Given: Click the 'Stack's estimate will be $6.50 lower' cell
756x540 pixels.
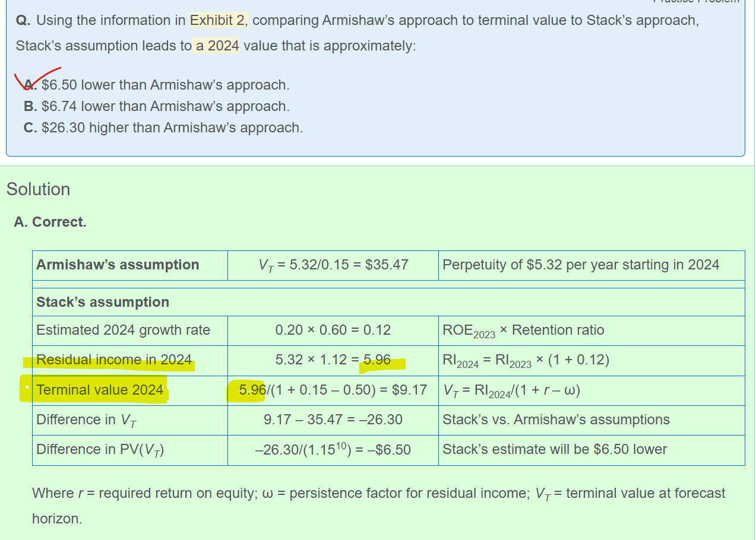Looking at the screenshot, I should [x=555, y=450].
